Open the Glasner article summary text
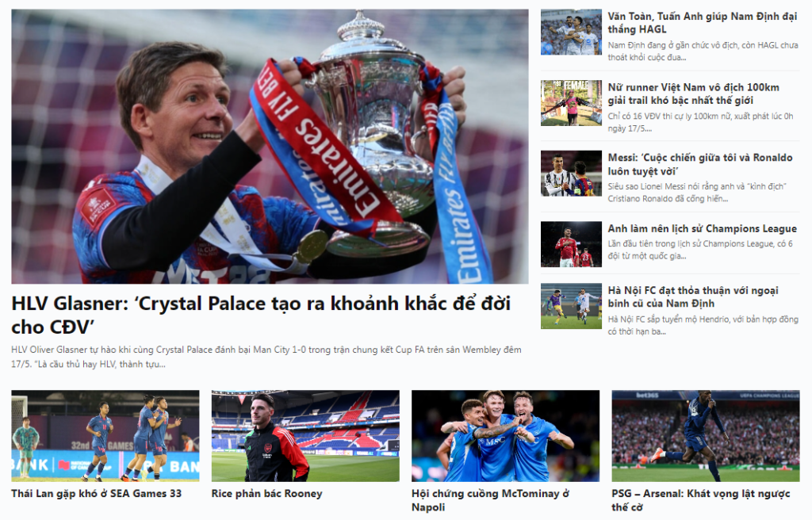The image size is (812, 520). [x=266, y=357]
